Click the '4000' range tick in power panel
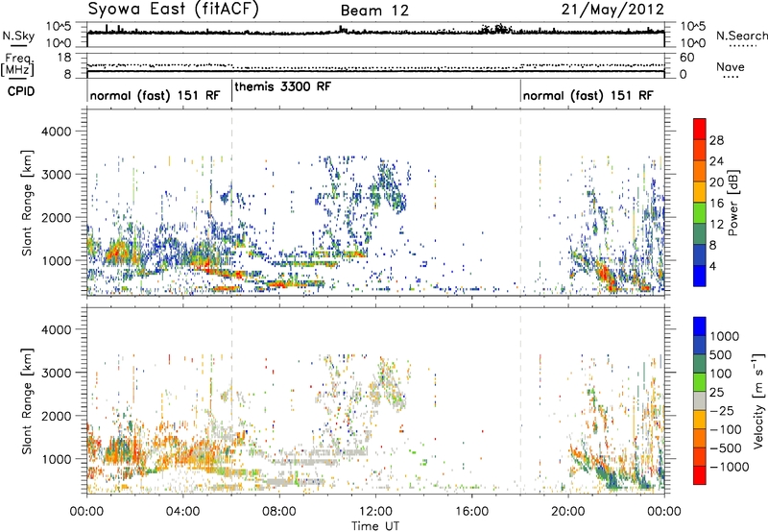 (57, 132)
